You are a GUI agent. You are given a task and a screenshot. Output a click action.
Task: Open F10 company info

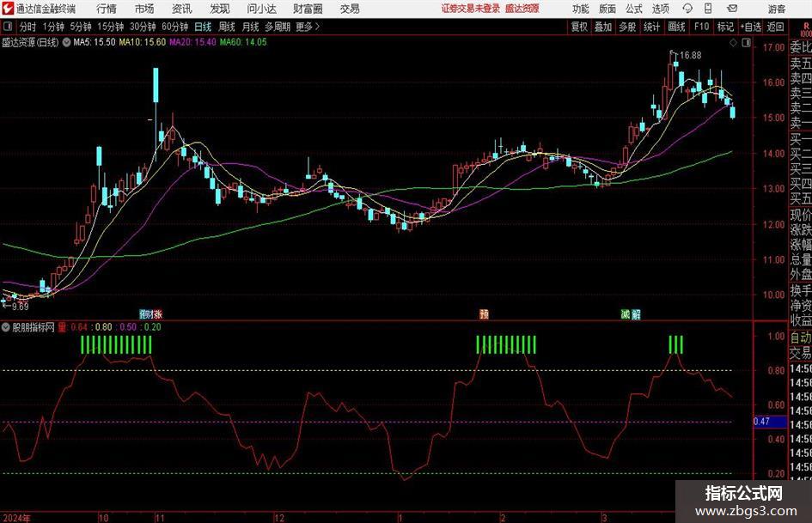click(701, 27)
